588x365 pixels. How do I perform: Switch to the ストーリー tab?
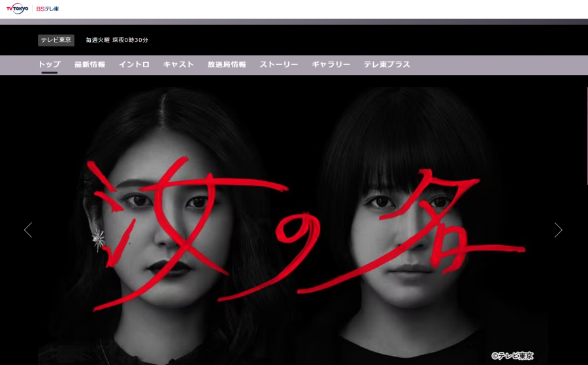tap(279, 64)
